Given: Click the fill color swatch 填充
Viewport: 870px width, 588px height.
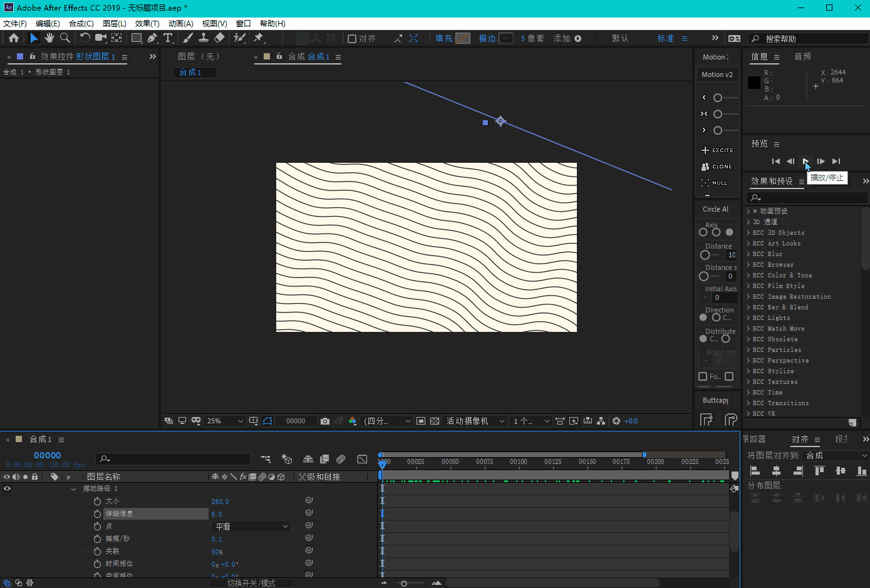Looking at the screenshot, I should [x=463, y=38].
